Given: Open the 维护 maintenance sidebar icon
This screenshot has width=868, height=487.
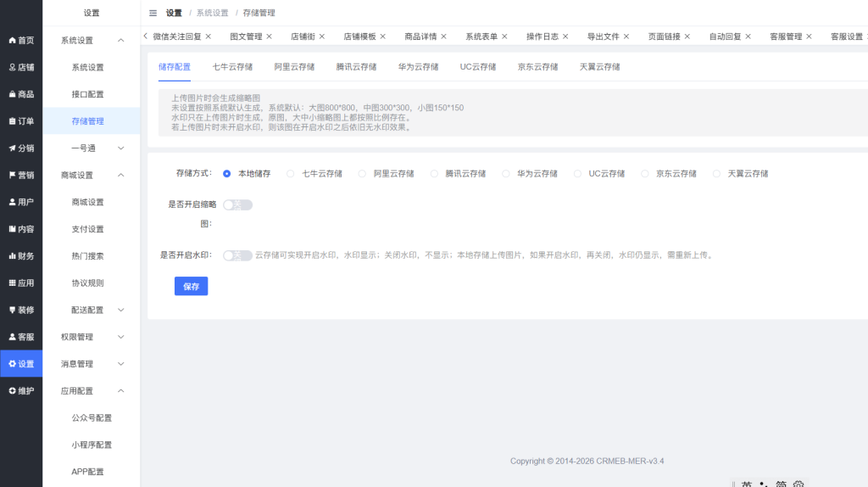Looking at the screenshot, I should click(x=12, y=391).
